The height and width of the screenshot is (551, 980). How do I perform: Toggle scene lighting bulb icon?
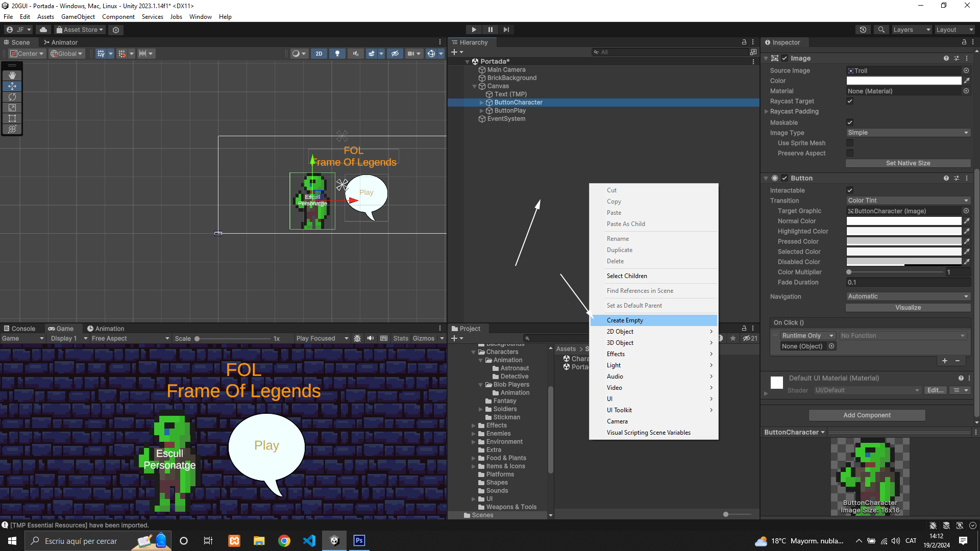pos(337,54)
